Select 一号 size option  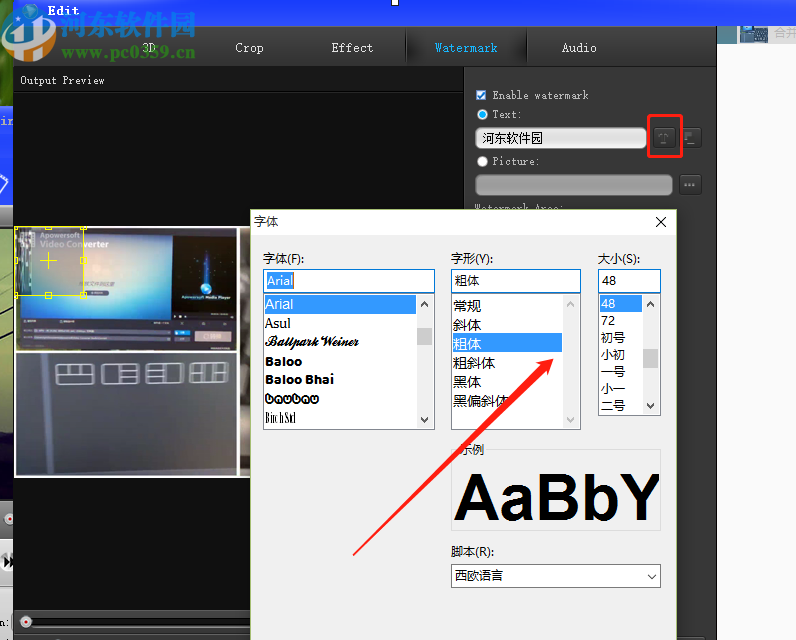tap(620, 372)
